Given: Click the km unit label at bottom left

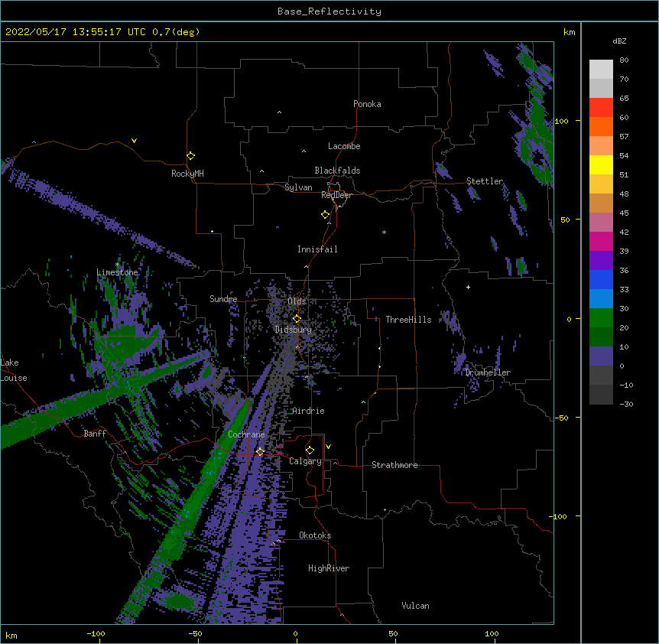Looking at the screenshot, I should tap(11, 636).
